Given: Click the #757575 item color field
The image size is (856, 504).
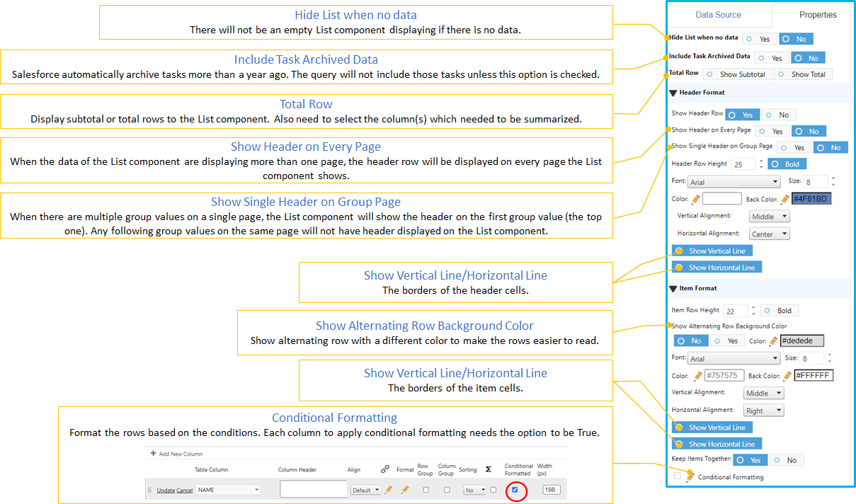Looking at the screenshot, I should (x=724, y=376).
